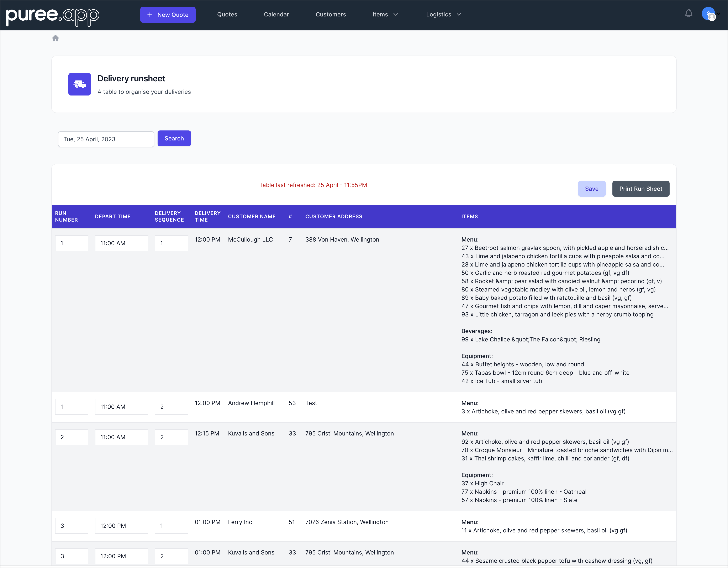Click the Customer Name column header

[x=252, y=216]
